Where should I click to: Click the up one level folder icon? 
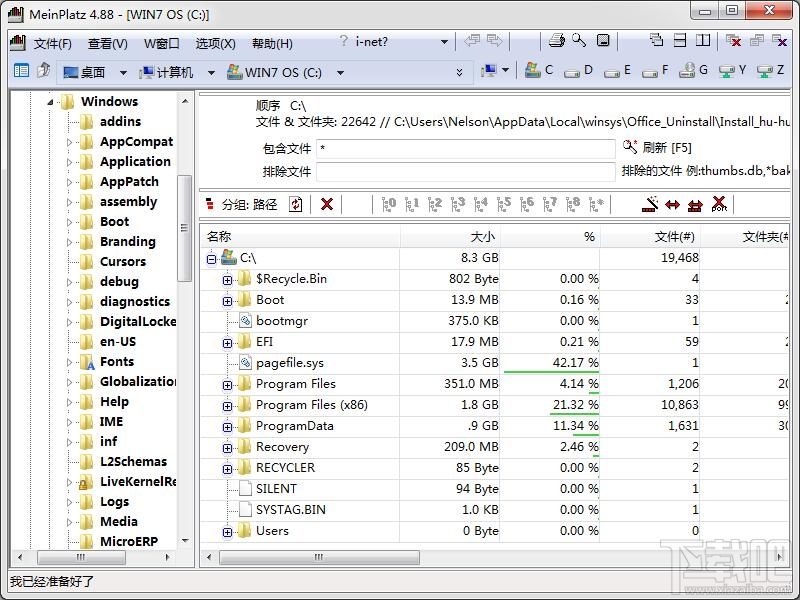pos(43,70)
